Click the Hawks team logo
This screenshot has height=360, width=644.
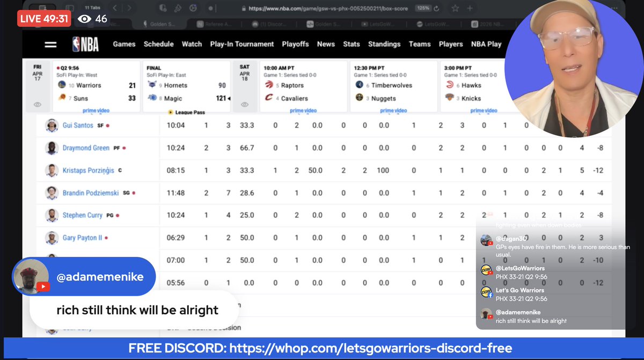(449, 85)
